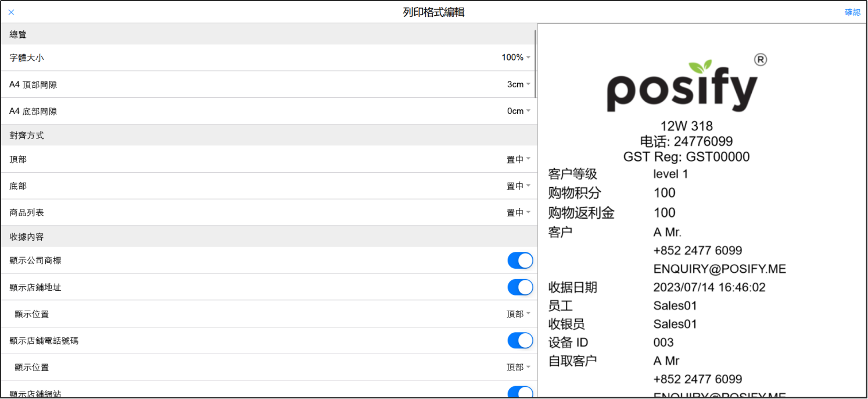
Task: Open the A4 底部間隙 0cm dropdown
Action: 518,111
